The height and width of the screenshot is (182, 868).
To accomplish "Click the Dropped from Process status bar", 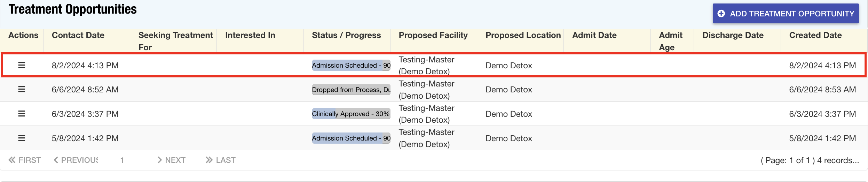I will (x=351, y=90).
